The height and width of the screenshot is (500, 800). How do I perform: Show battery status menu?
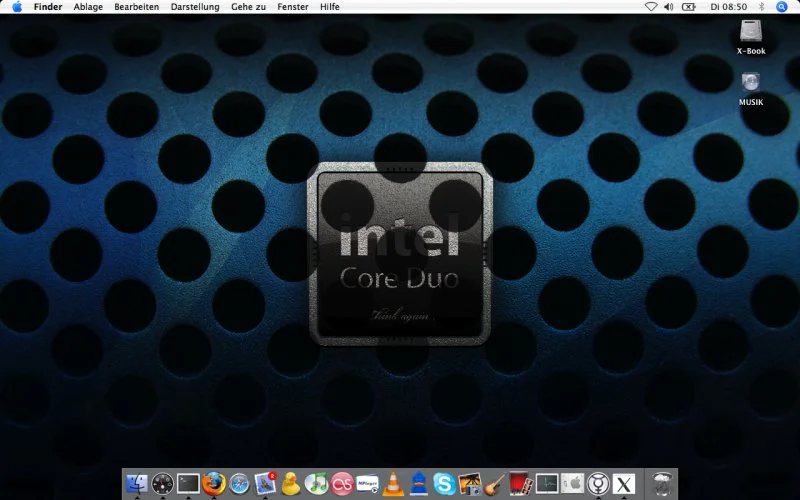689,7
